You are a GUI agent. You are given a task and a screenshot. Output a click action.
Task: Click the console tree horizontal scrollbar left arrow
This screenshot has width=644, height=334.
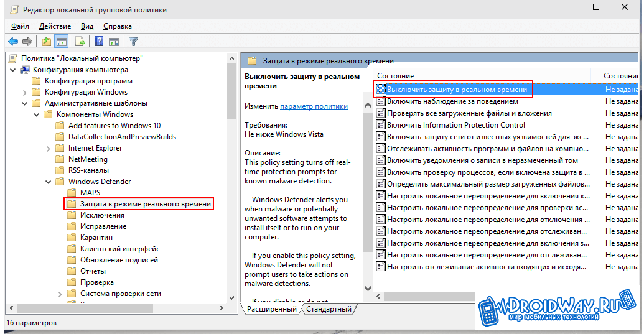pos(11,308)
